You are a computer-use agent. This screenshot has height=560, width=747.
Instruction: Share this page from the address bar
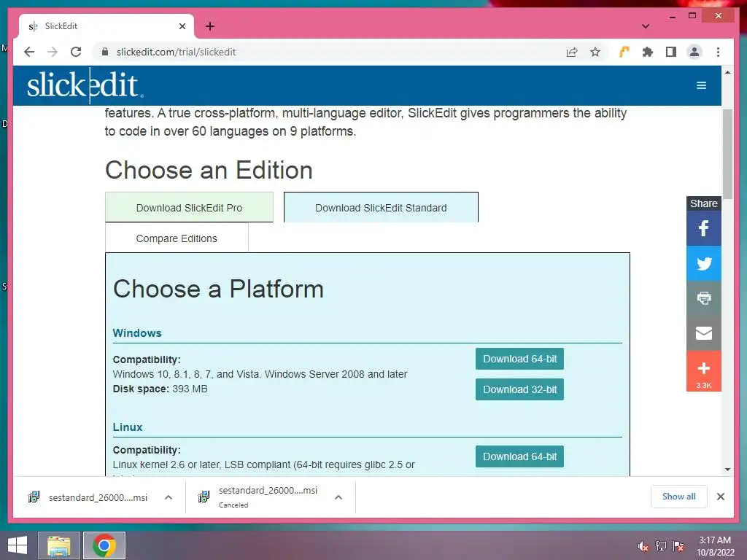point(572,52)
